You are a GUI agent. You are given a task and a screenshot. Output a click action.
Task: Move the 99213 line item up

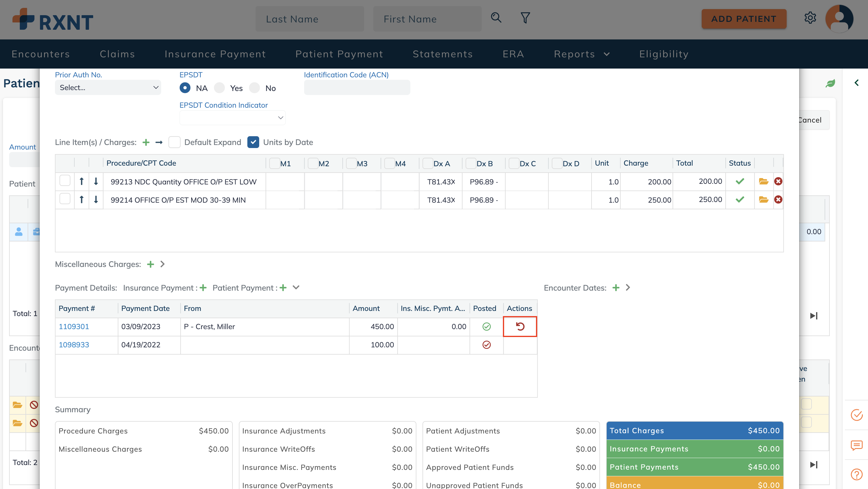tap(82, 181)
